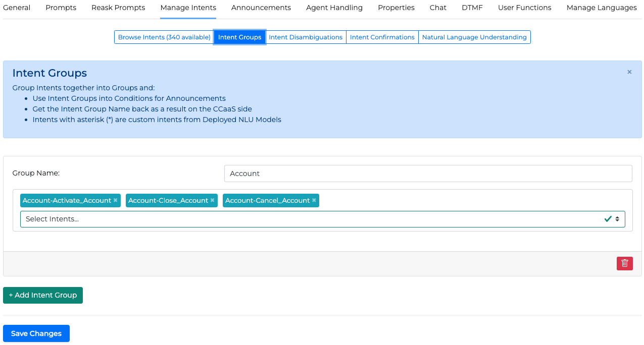The height and width of the screenshot is (345, 644).
Task: Switch to Browse Intents sub-tab
Action: (x=164, y=37)
